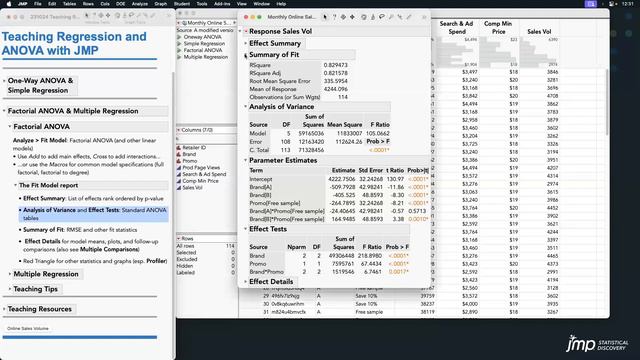The height and width of the screenshot is (360, 640).
Task: Select the Analysis of Variance and Effect Tests bullet
Action: 94,214
